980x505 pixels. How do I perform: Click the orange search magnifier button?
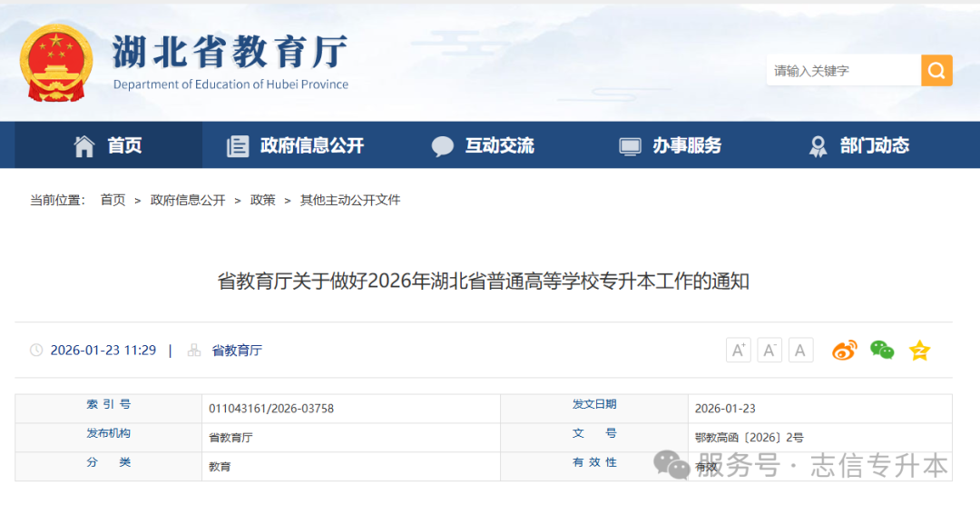click(936, 70)
